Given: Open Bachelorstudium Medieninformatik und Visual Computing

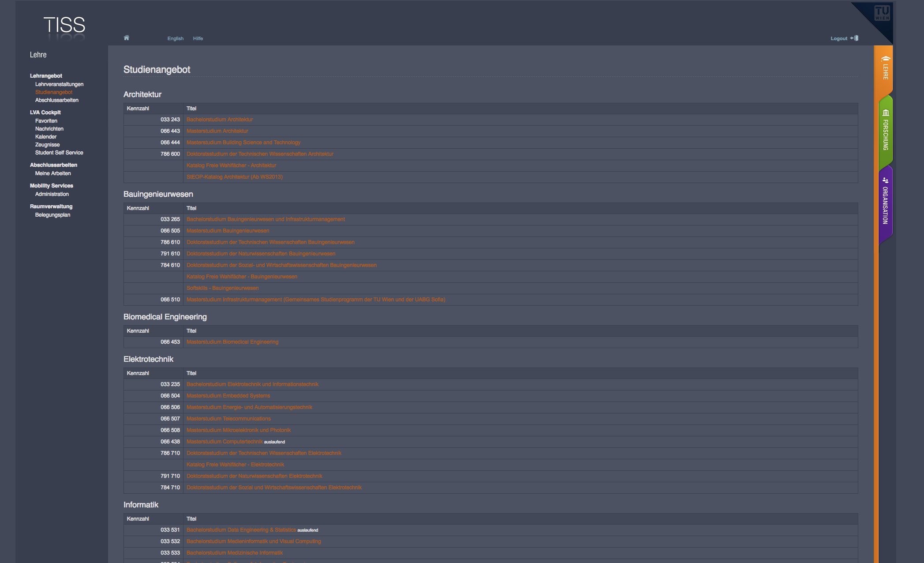Looking at the screenshot, I should point(254,541).
